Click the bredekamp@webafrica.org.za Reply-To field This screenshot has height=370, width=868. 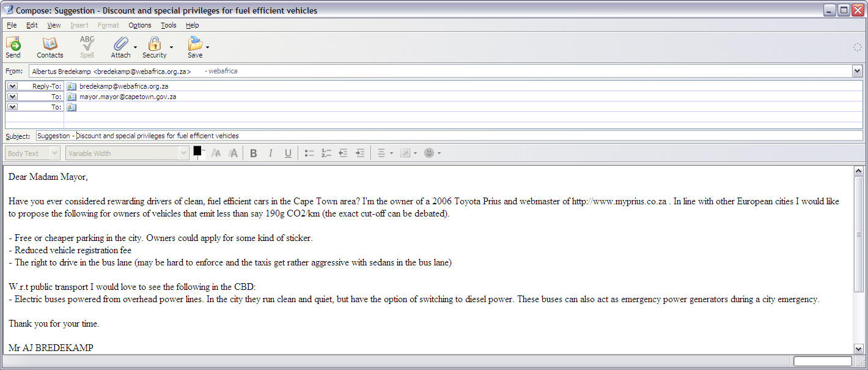(463, 86)
